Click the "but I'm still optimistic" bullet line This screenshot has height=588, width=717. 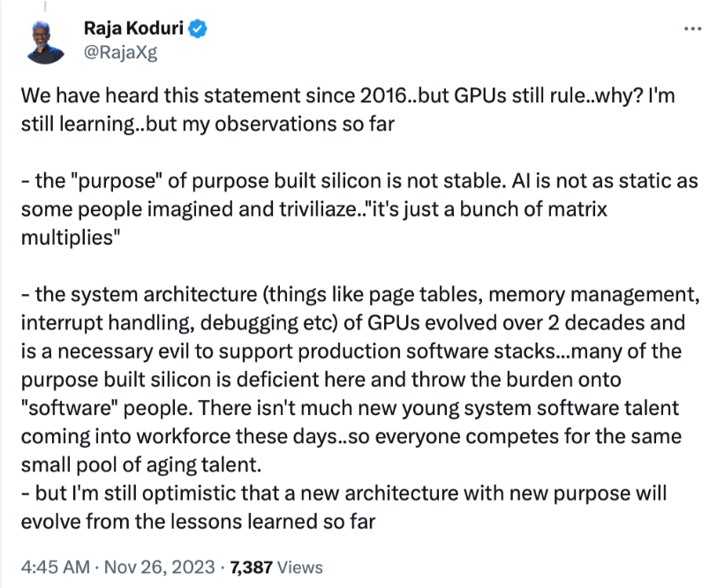point(177,490)
